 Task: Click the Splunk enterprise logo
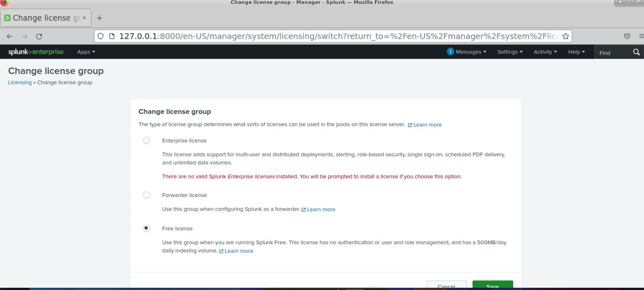36,52
